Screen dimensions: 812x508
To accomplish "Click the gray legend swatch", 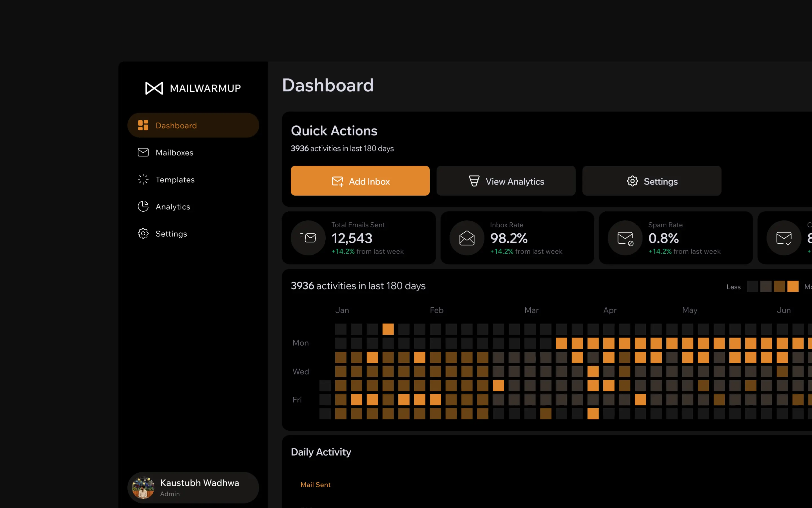I will [766, 286].
